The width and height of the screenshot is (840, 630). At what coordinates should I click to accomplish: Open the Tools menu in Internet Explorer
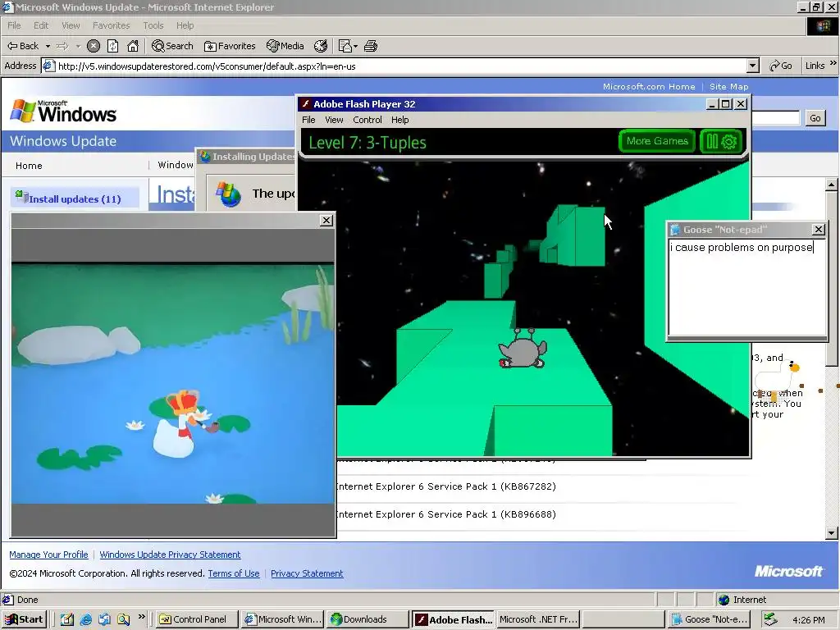tap(153, 25)
